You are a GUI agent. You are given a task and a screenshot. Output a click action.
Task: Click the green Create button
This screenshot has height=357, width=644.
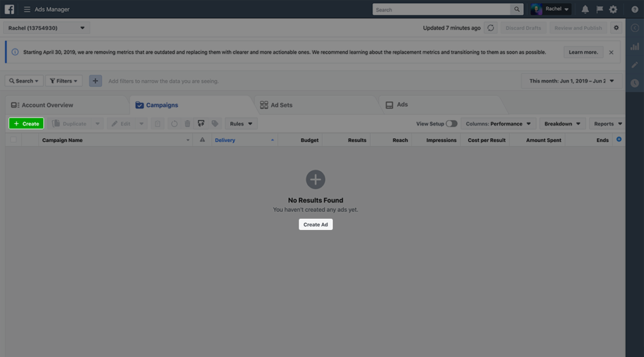(x=26, y=124)
